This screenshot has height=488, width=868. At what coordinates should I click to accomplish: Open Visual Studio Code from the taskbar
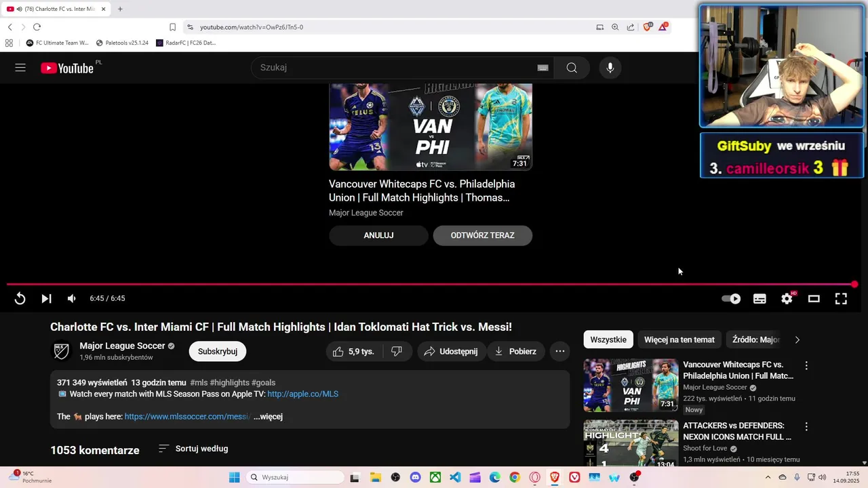tap(455, 477)
